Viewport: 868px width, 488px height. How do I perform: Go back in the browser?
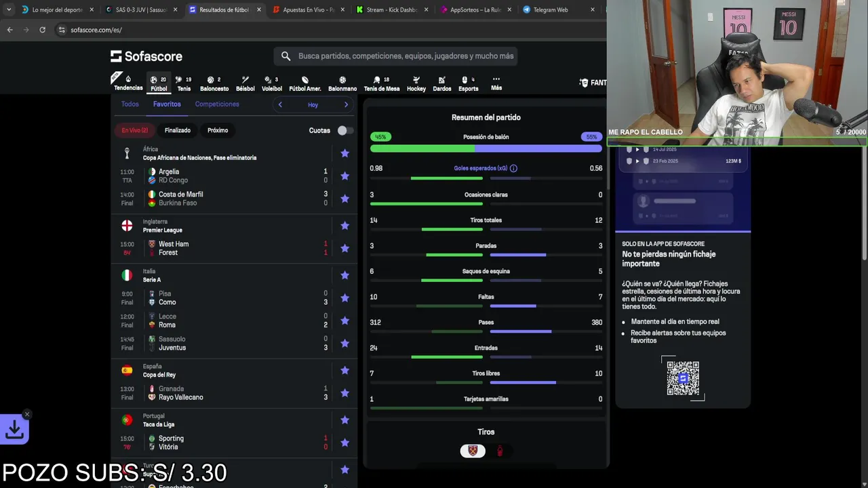coord(9,30)
